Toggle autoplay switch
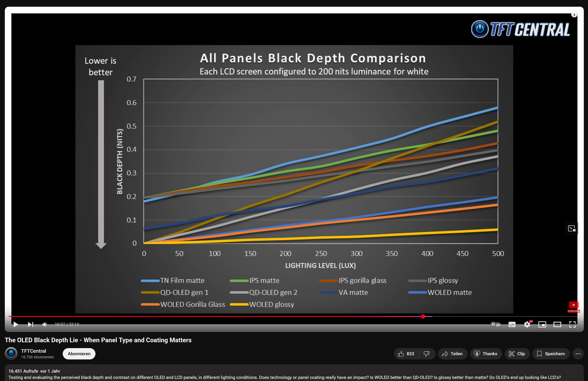Image resolution: width=588 pixels, height=381 pixels. pos(495,324)
